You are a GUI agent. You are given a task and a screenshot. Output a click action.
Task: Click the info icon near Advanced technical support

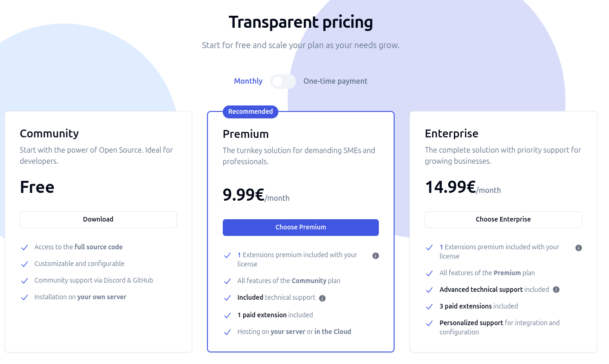[556, 290]
